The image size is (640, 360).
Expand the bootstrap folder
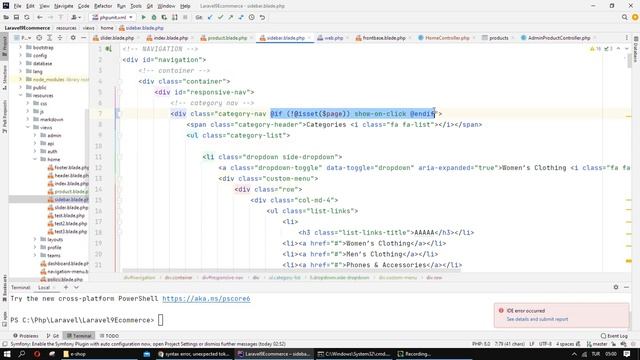click(x=20, y=47)
